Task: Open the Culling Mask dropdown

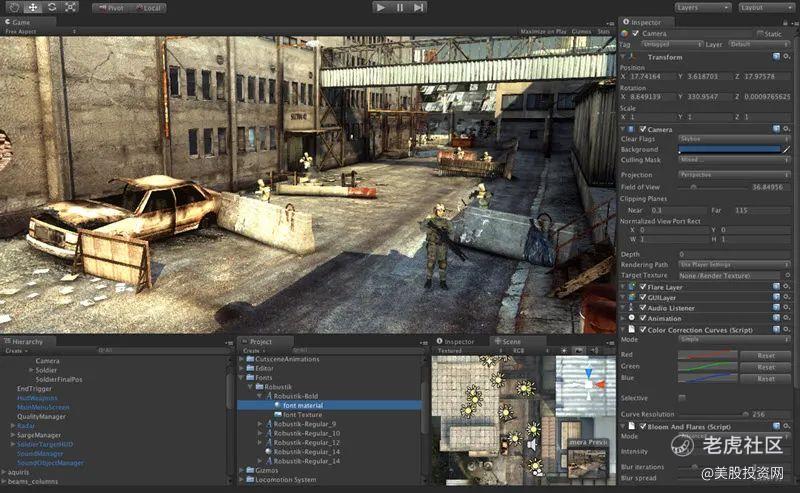Action: [x=734, y=160]
